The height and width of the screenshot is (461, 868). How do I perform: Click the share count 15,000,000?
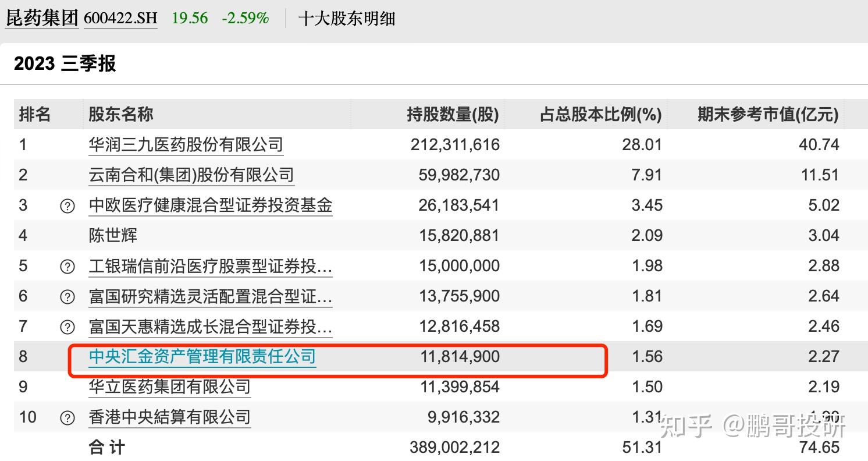point(459,265)
